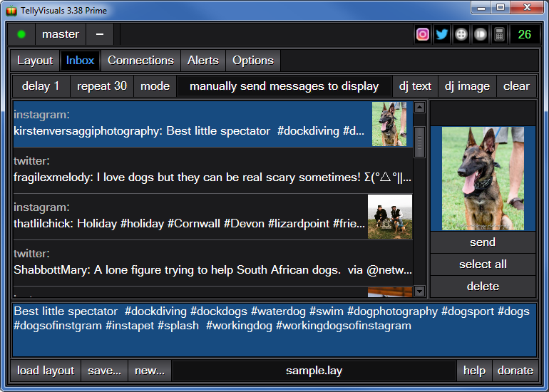Screen dimensions: 549x392
Task: Open the calculator icon
Action: click(x=499, y=34)
